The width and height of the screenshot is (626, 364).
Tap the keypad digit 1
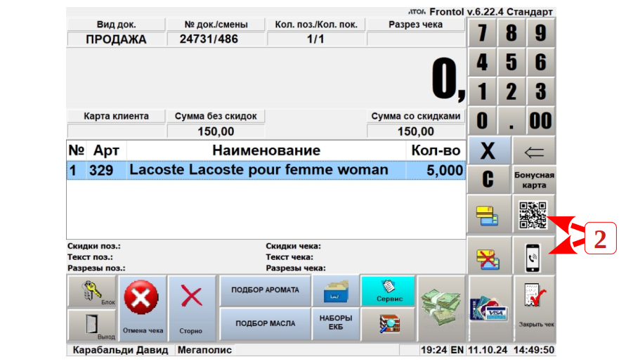(482, 91)
